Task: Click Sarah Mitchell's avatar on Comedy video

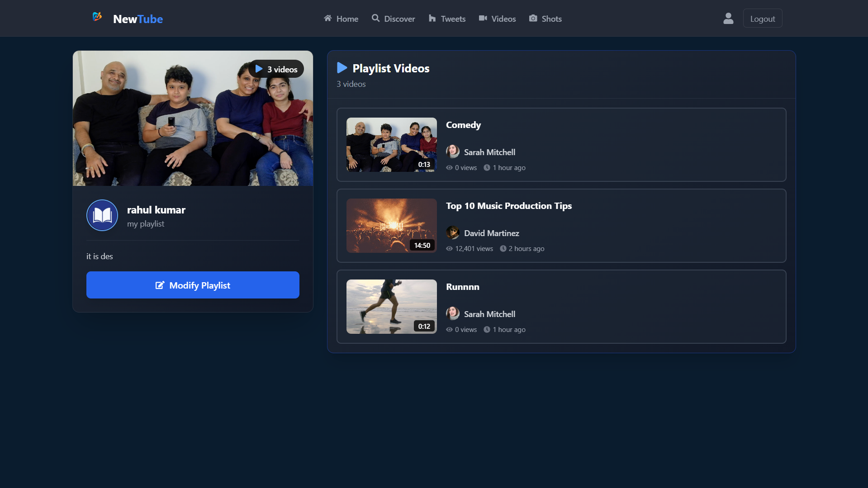Action: coord(452,152)
